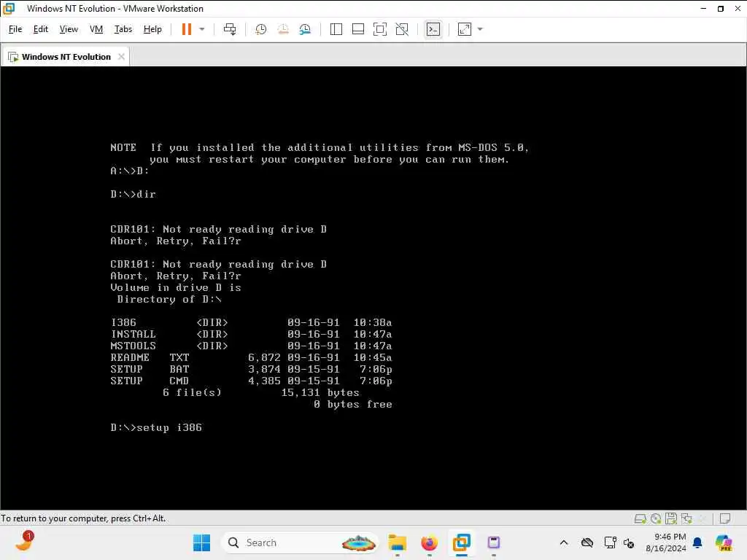Click the SETUP BAT row in directory listing
Screen dimensions: 747x560
coord(251,370)
